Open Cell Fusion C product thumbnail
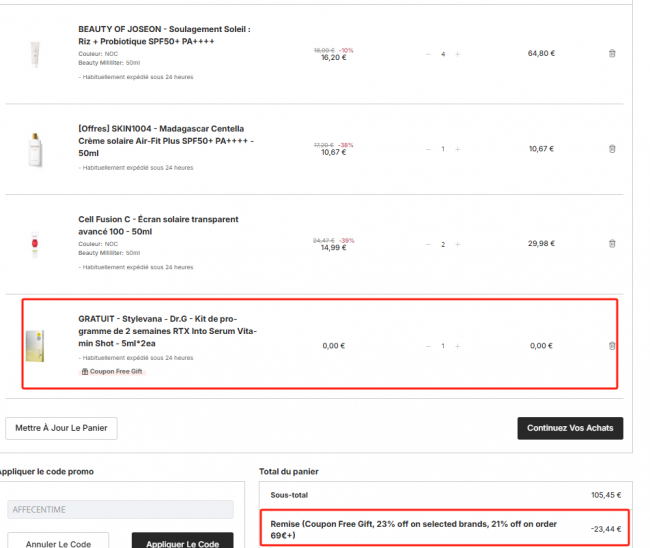The image size is (650, 548). pyautogui.click(x=35, y=245)
